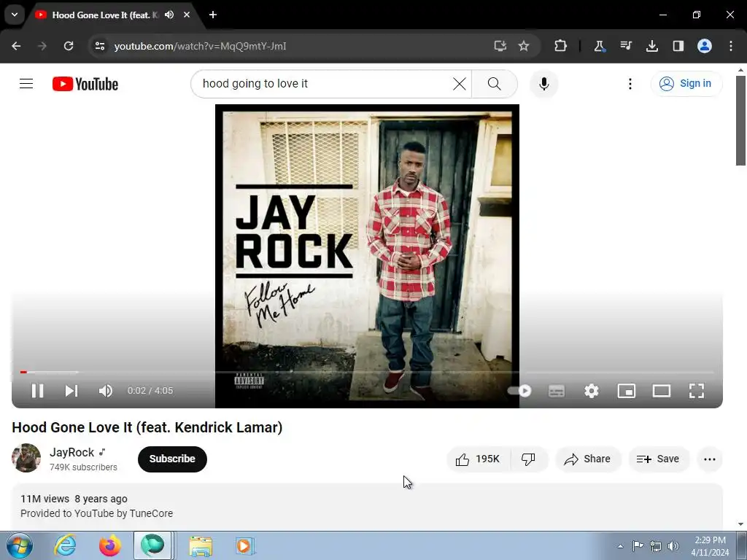
Task: Launch Internet Explorer from taskbar
Action: [65, 545]
